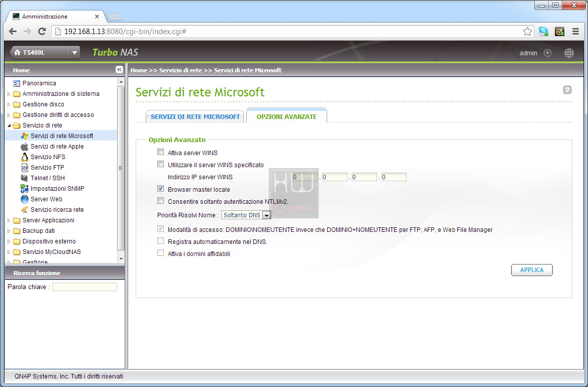This screenshot has height=387, width=588.
Task: Open the TS469L device dropdown arrow
Action: pyautogui.click(x=74, y=53)
